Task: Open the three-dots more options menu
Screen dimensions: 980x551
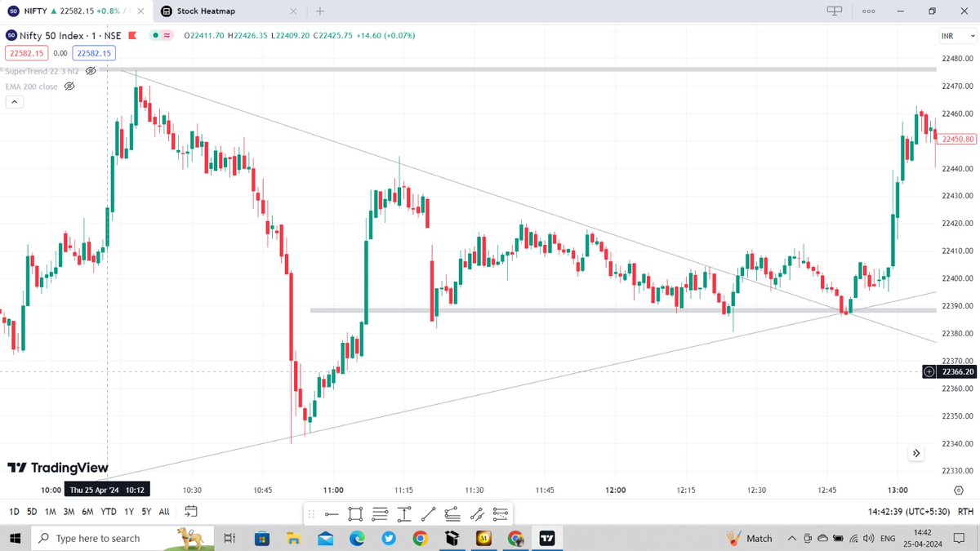Action: pyautogui.click(x=868, y=11)
